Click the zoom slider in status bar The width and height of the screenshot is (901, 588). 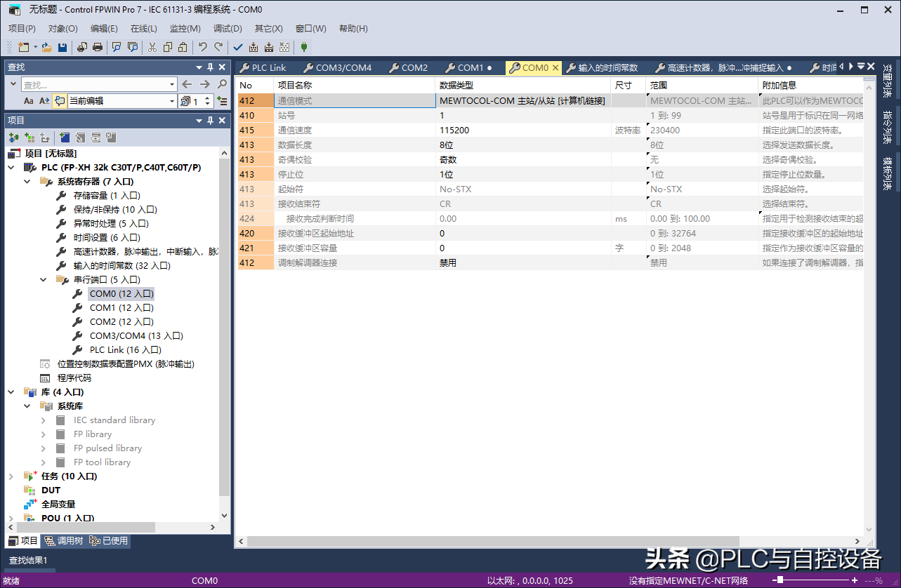pyautogui.click(x=780, y=580)
